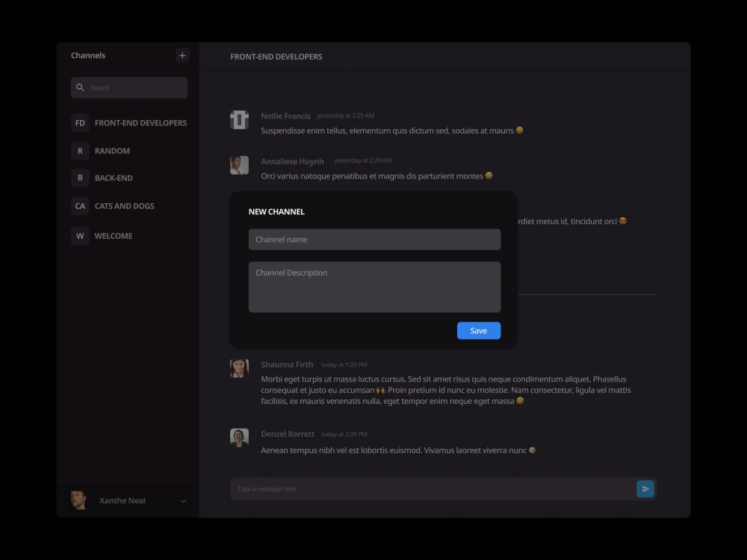Click the Shaunna Firth username
Image resolution: width=747 pixels, height=560 pixels.
click(x=287, y=364)
